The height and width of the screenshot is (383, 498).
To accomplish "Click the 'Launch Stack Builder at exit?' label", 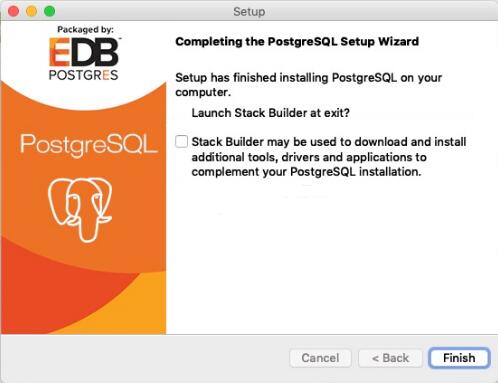I will [270, 113].
